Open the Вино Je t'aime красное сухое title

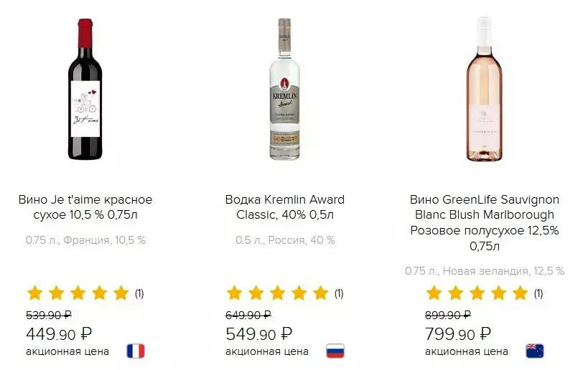pos(85,207)
